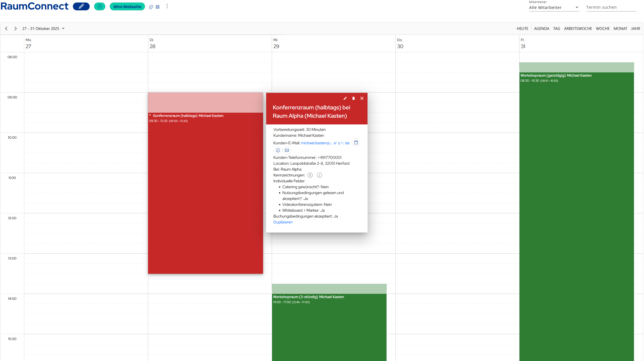Open three-dot more options menu
Viewport: 644px width, 361px height.
tap(167, 6)
